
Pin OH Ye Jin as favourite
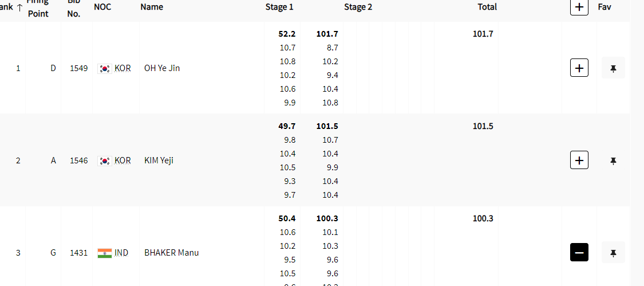(613, 68)
